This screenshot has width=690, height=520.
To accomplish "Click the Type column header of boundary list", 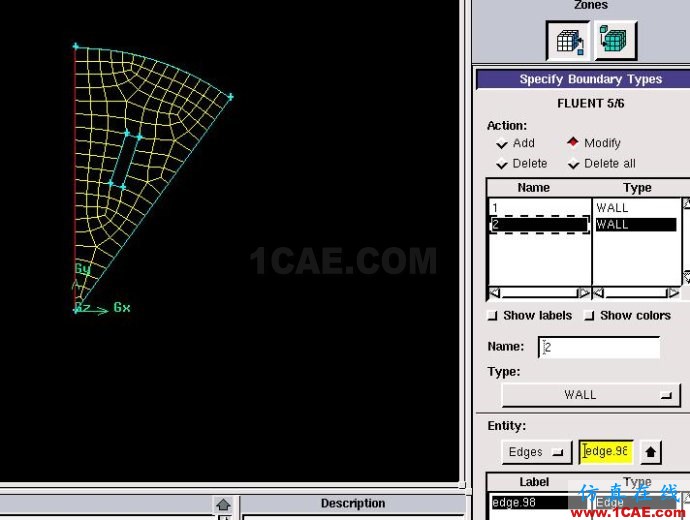I will 637,188.
